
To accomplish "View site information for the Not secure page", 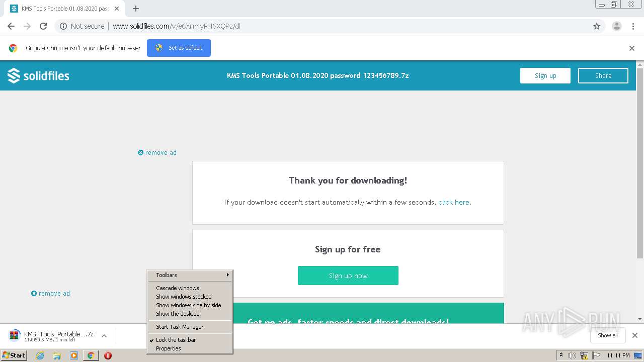I will (x=82, y=26).
